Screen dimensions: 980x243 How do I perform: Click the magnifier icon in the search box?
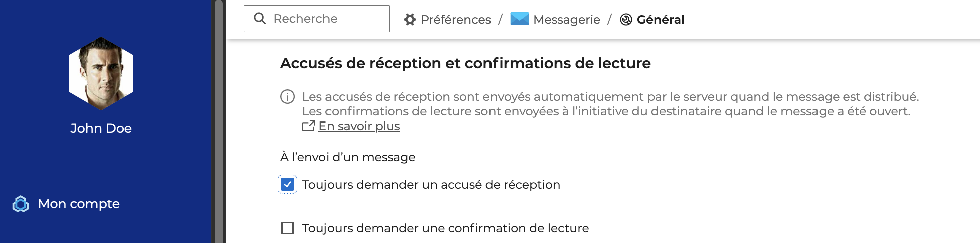(x=260, y=19)
